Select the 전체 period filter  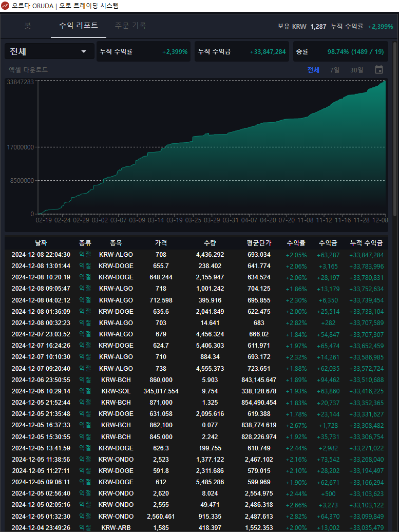(x=313, y=70)
